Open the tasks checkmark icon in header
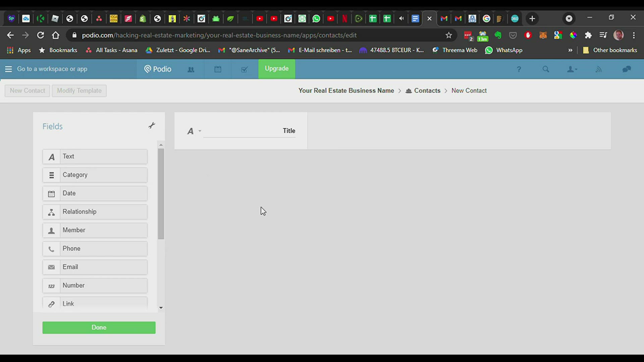The height and width of the screenshot is (362, 644). click(x=245, y=69)
